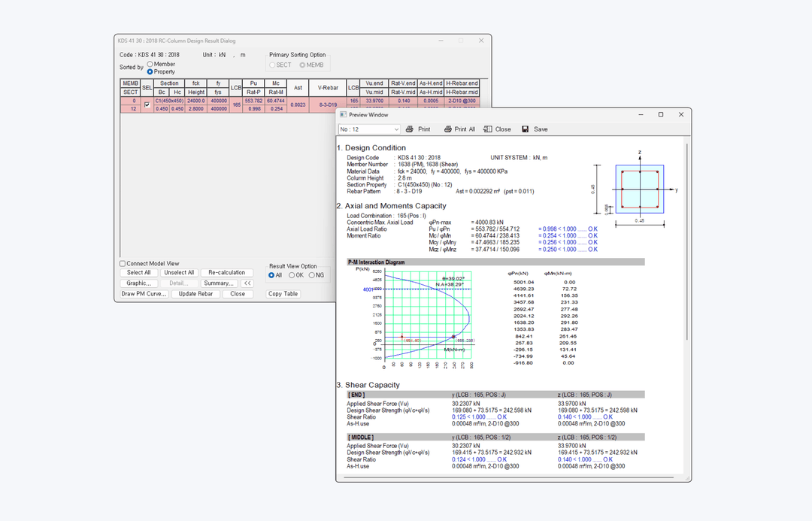812x521 pixels.
Task: Click the [ END ] shear capacity heading
Action: coord(356,395)
